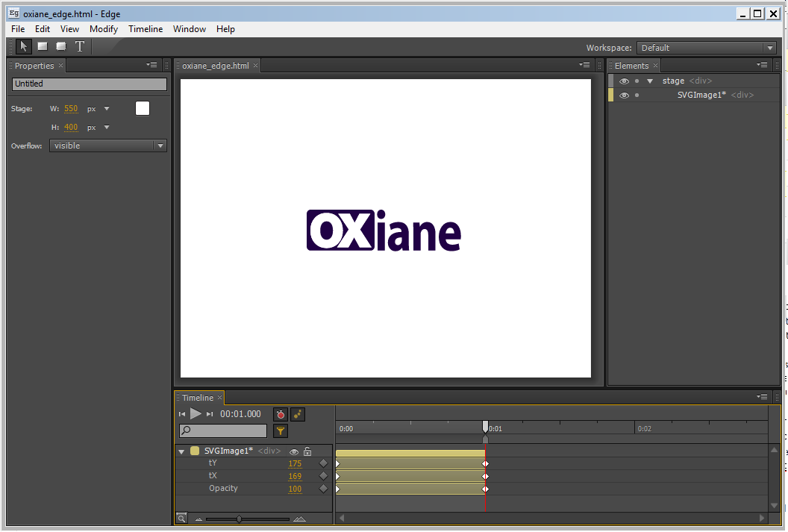Open the stage width units dropdown

tap(107, 108)
